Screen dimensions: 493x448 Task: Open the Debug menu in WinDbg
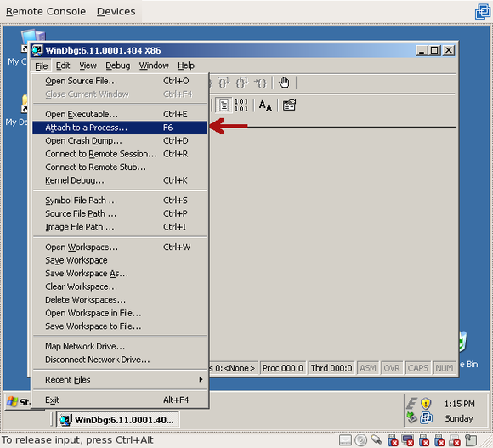118,65
